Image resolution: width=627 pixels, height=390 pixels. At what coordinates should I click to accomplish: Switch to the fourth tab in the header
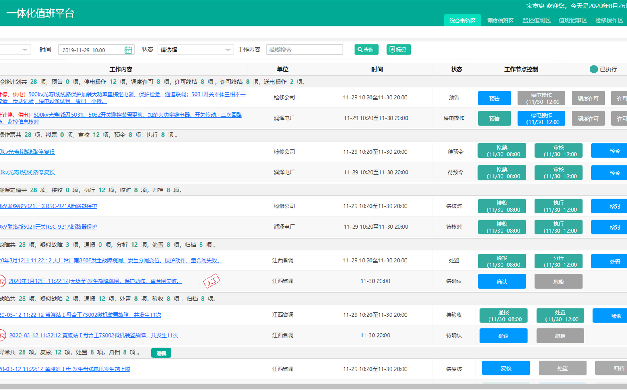point(573,20)
